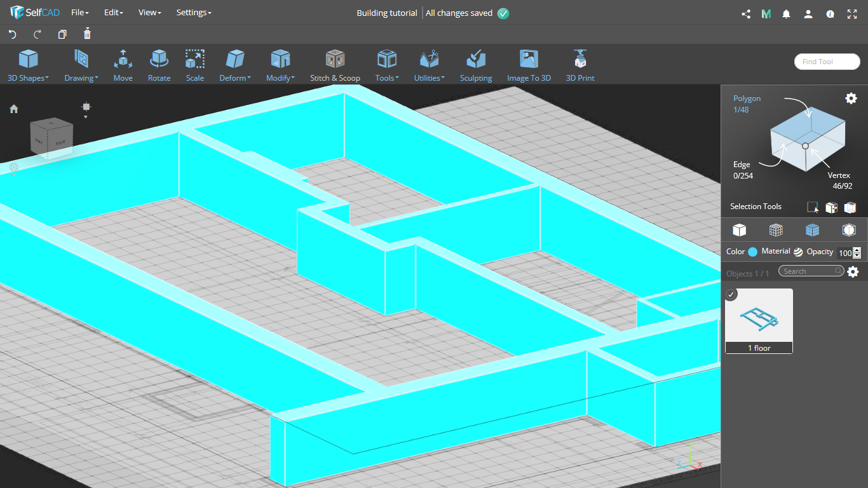
Task: Open the notifications bell
Action: click(787, 13)
